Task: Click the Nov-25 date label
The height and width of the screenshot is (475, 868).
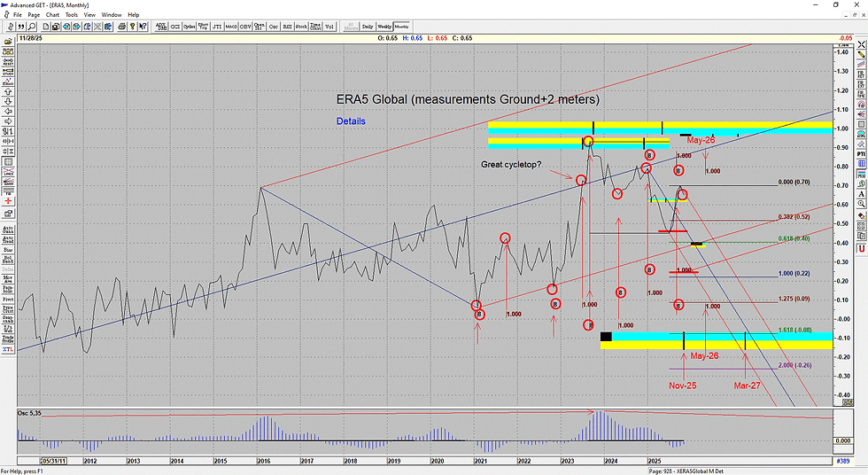Action: point(683,385)
